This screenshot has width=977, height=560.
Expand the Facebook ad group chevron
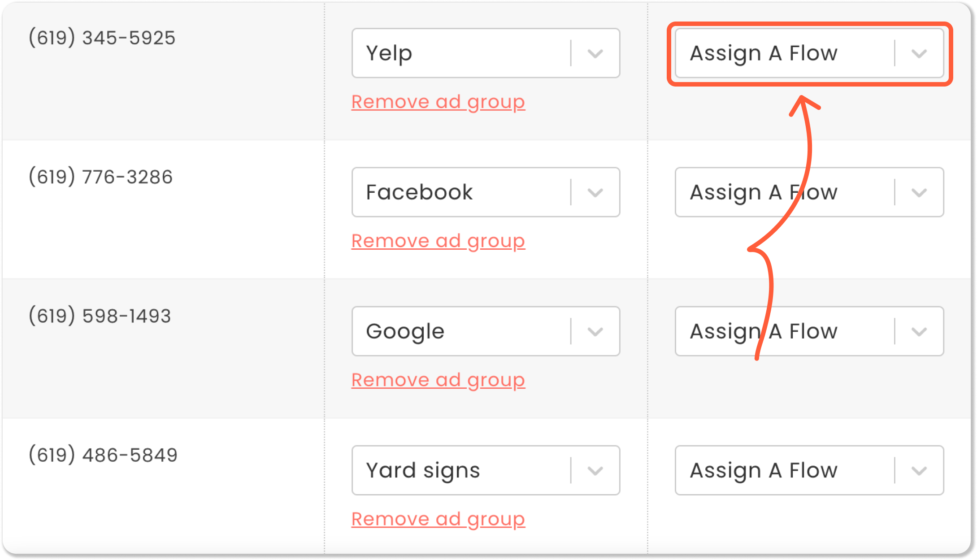[595, 193]
